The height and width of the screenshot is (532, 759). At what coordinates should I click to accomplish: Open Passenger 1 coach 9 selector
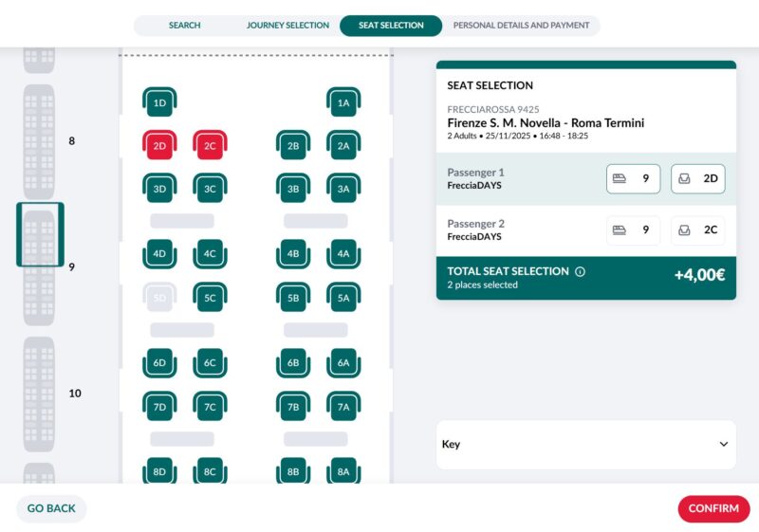pyautogui.click(x=633, y=178)
